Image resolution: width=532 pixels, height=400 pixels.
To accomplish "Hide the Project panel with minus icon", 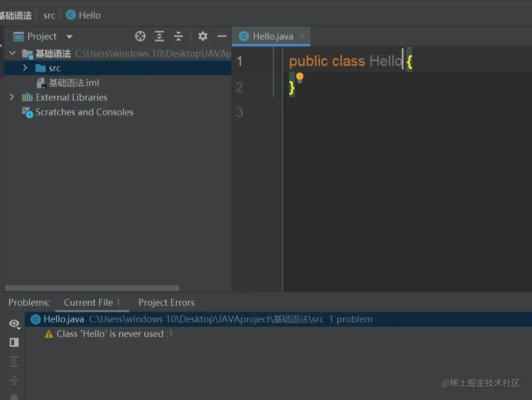I will tap(222, 36).
